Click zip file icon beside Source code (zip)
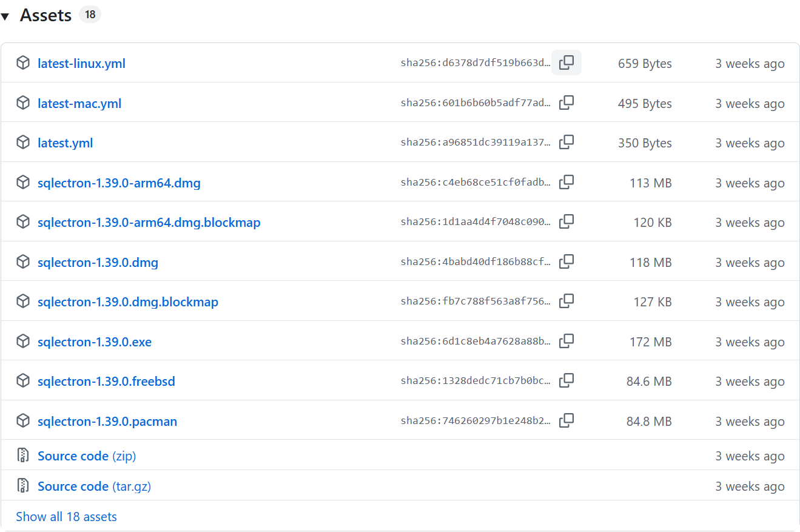The image size is (800, 532). (23, 455)
